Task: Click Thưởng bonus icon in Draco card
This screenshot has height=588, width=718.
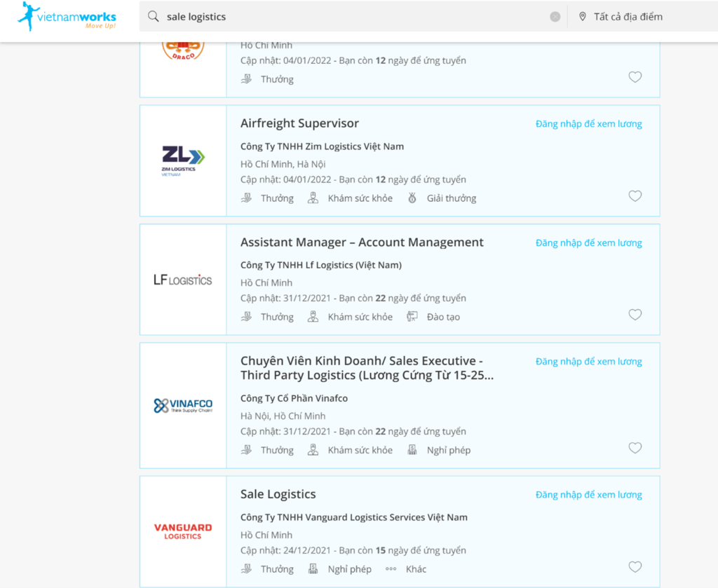Action: click(246, 78)
